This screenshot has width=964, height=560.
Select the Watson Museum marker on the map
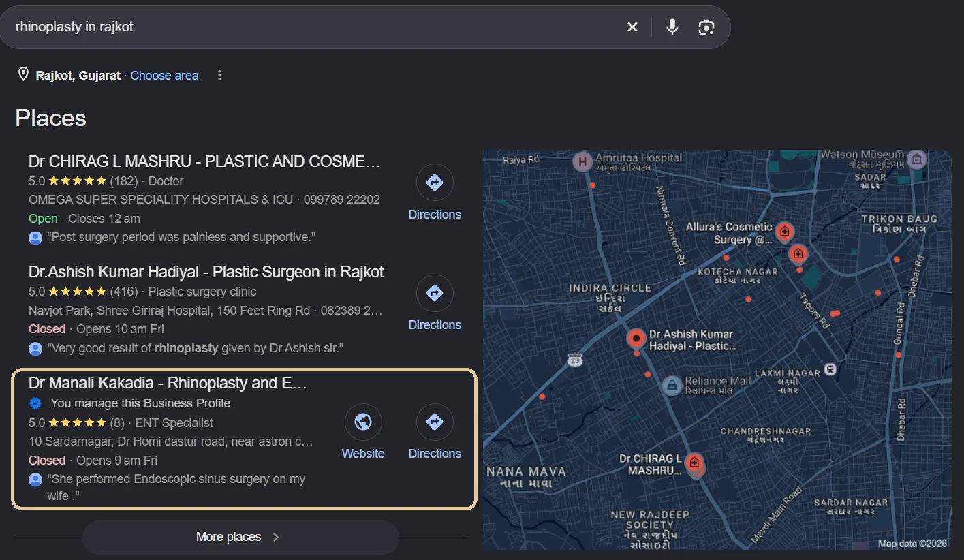pyautogui.click(x=917, y=159)
